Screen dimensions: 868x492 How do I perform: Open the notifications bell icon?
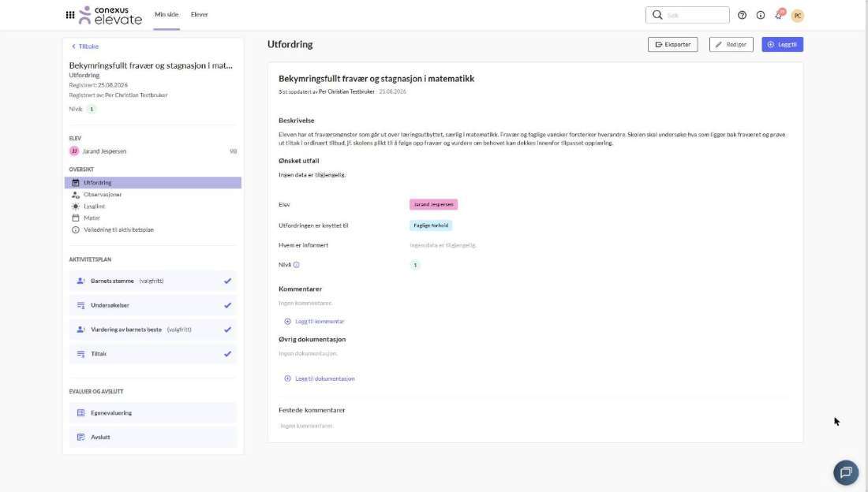pos(780,14)
